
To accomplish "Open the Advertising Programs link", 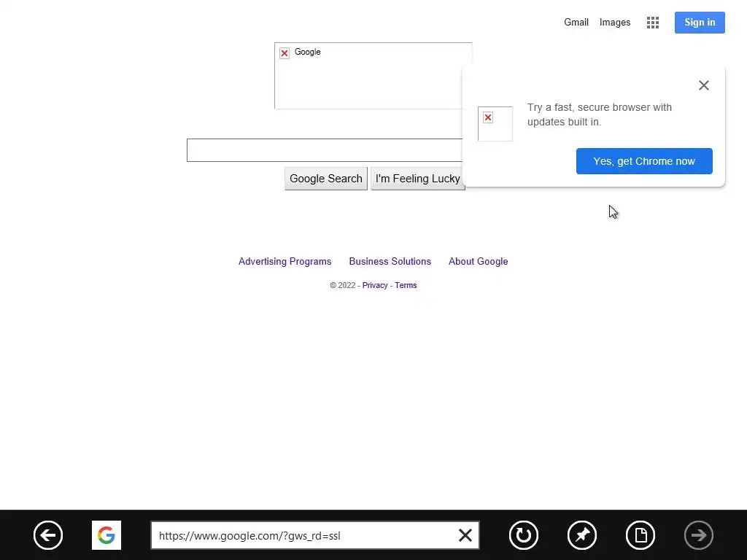I will pos(285,262).
